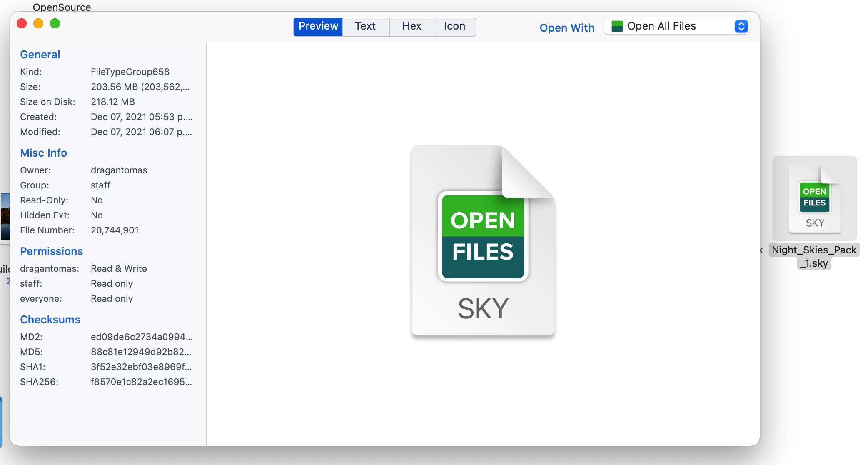Click the large SKY file preview icon
The image size is (868, 465).
click(483, 240)
